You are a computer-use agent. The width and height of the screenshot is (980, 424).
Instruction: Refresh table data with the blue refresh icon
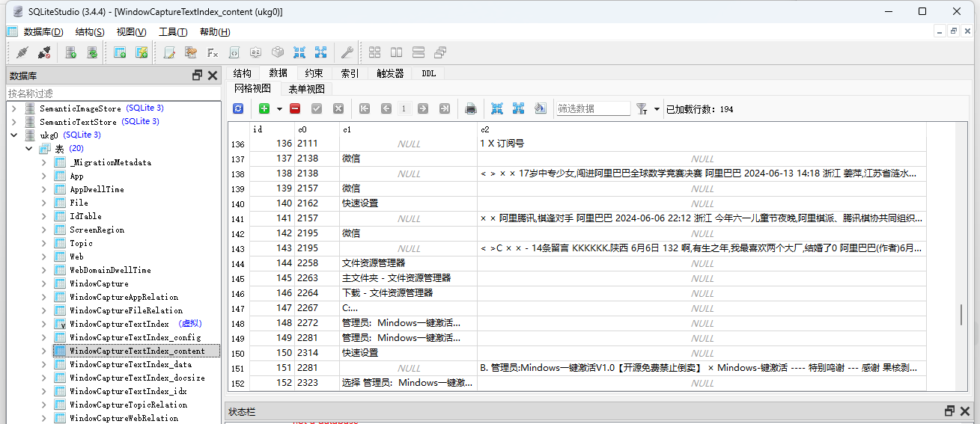(238, 108)
